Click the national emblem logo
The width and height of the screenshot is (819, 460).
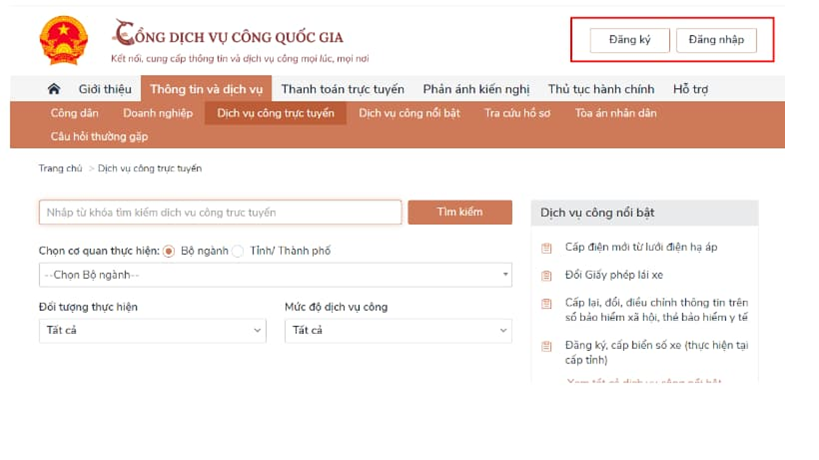pos(64,40)
